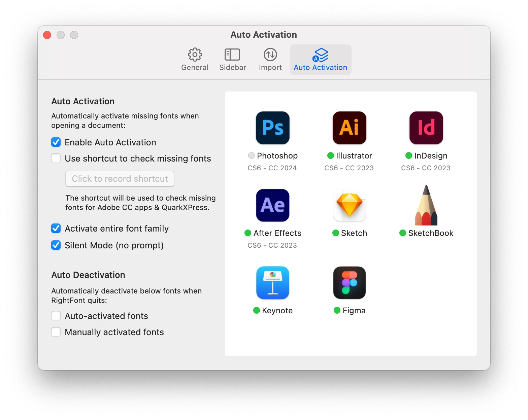Click the Illustrator app icon

[350, 128]
